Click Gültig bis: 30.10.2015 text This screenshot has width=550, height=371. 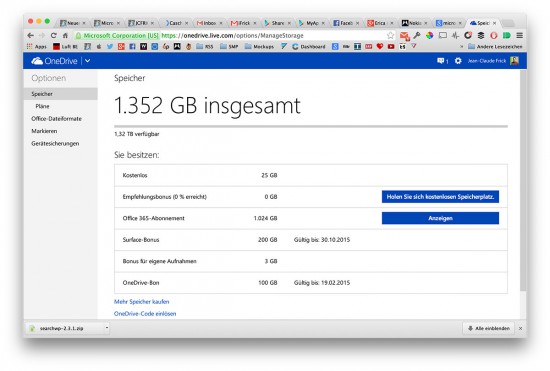(322, 240)
